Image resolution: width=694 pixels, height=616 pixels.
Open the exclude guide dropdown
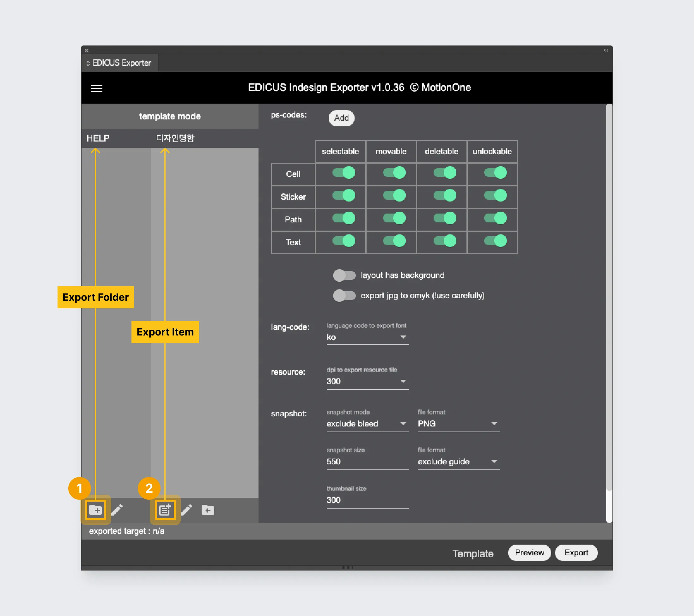(x=458, y=462)
